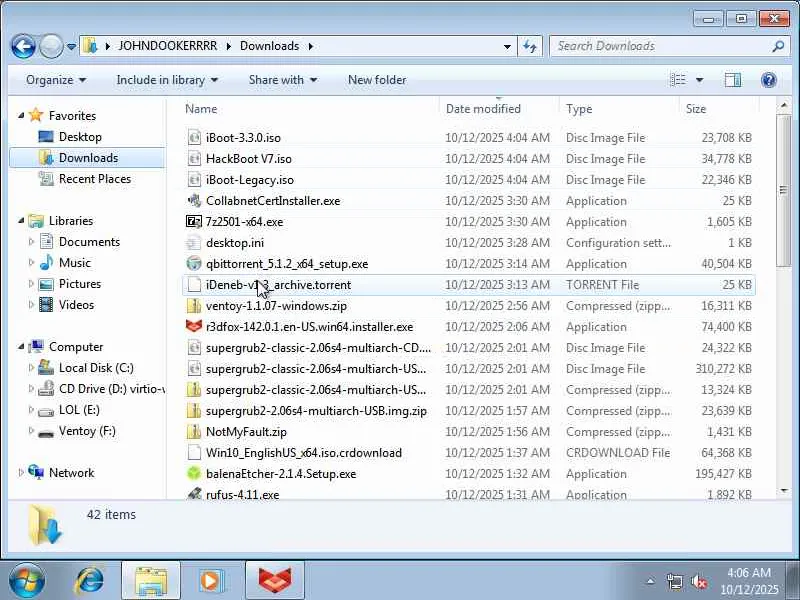Screen dimensions: 800x600
Task: Collapse the Computer tree group
Action: (x=21, y=347)
